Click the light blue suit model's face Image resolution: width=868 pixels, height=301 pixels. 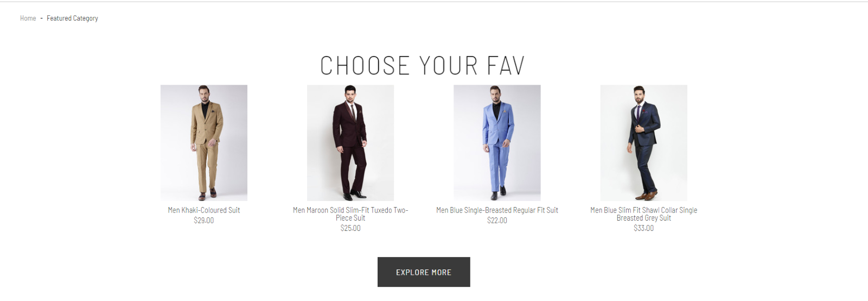(x=495, y=92)
